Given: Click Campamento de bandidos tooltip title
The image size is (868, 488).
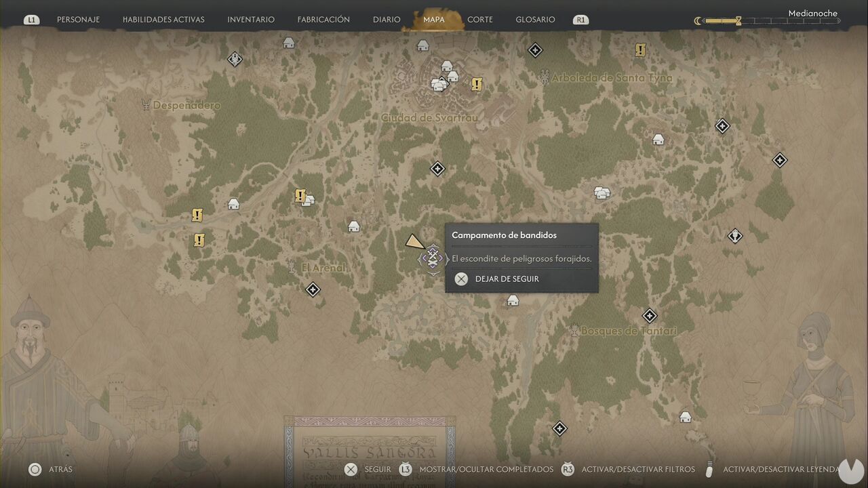Looking at the screenshot, I should click(504, 235).
